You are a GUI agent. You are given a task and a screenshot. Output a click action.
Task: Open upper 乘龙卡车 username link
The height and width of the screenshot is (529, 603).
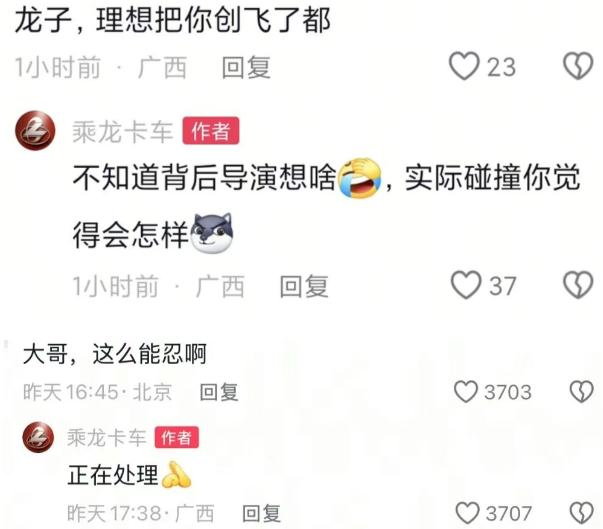pyautogui.click(x=123, y=131)
